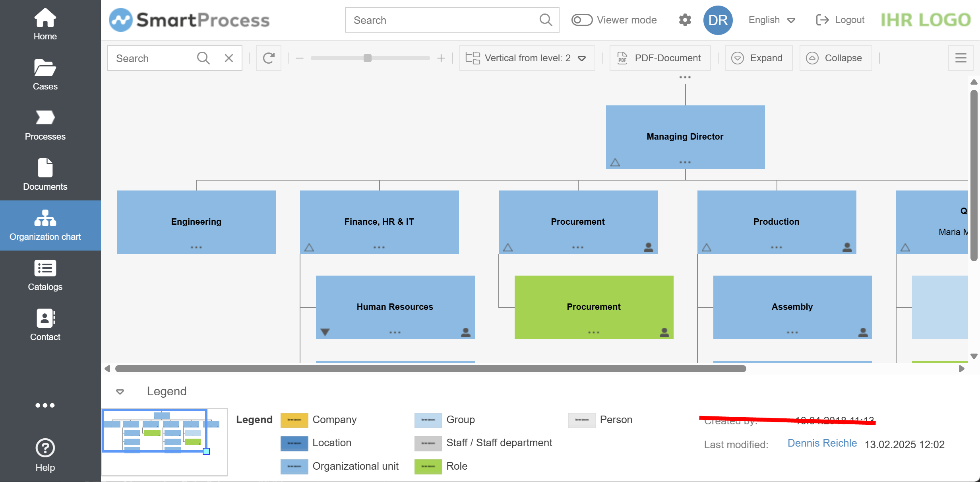Open the Dennis Reichle link

pyautogui.click(x=822, y=443)
